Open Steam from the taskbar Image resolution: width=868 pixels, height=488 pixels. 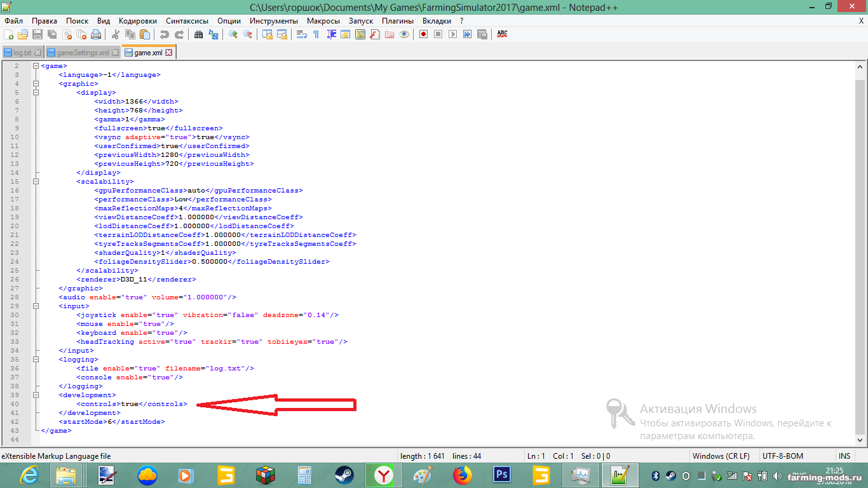(344, 475)
